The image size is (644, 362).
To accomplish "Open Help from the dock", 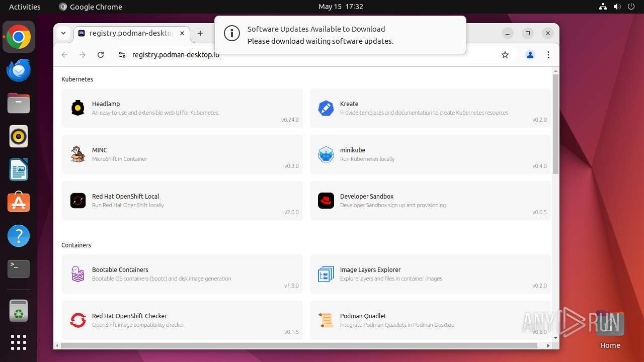I will point(19,236).
